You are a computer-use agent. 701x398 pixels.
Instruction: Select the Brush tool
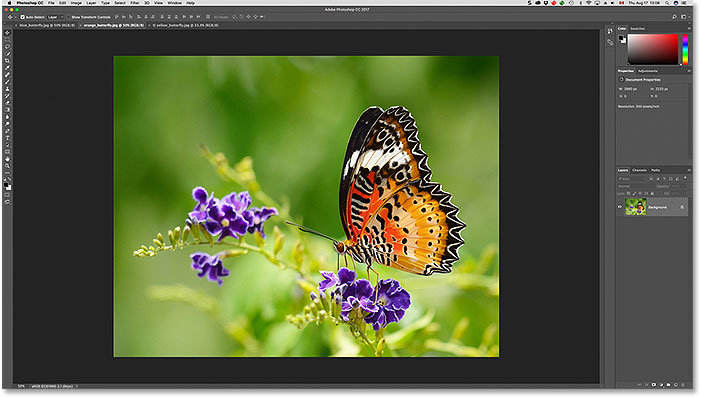(7, 82)
